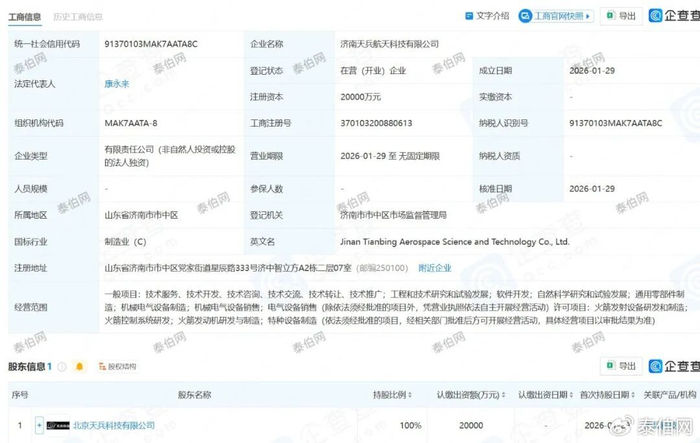The height and width of the screenshot is (443, 700).
Task: Open legal representative 康永来 link
Action: [117, 84]
